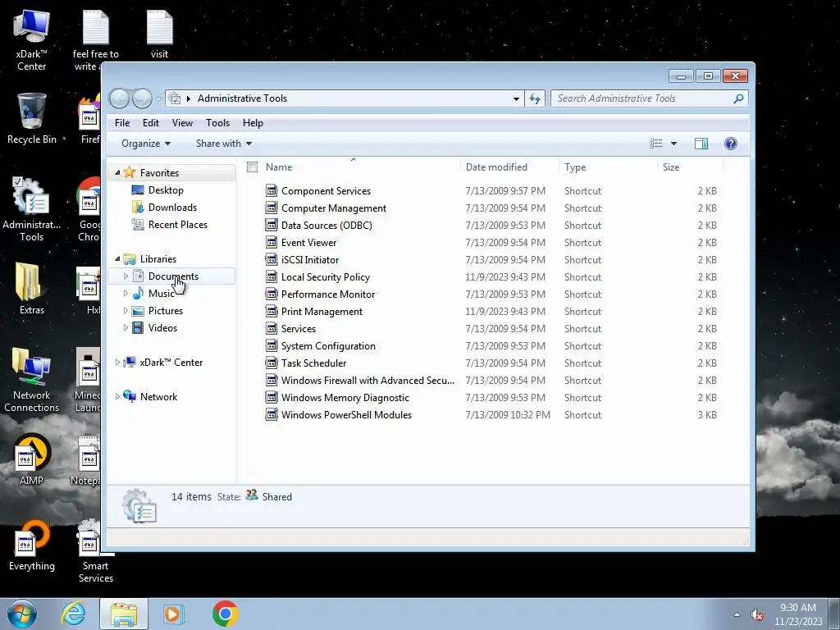The width and height of the screenshot is (840, 630).
Task: Select the Services shortcut icon
Action: (272, 328)
